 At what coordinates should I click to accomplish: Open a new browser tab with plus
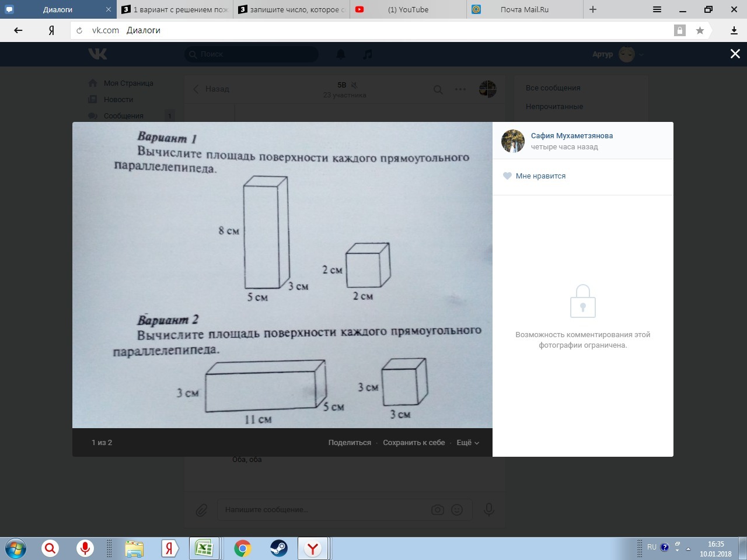(593, 9)
